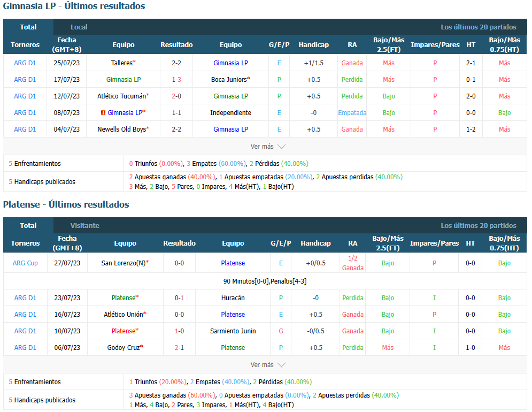The image size is (532, 412).
Task: Open 'Los últimos 20 partidos' dropdown for Platense
Action: click(x=479, y=226)
